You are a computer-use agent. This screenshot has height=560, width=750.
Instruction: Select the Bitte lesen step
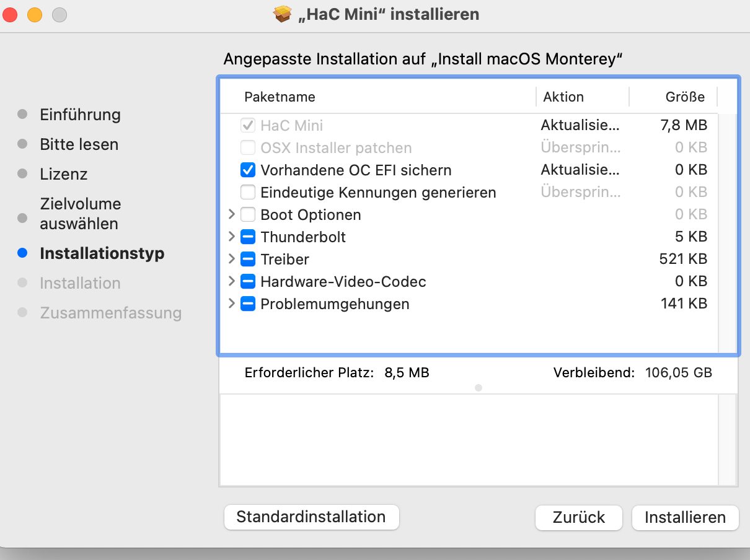(x=79, y=144)
